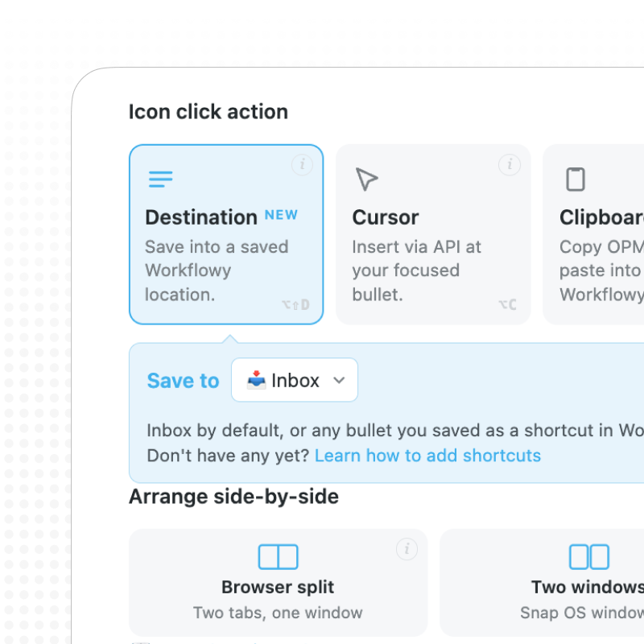Click 'Two tabs, one window' text
Image resolution: width=644 pixels, height=644 pixels.
coord(278,613)
